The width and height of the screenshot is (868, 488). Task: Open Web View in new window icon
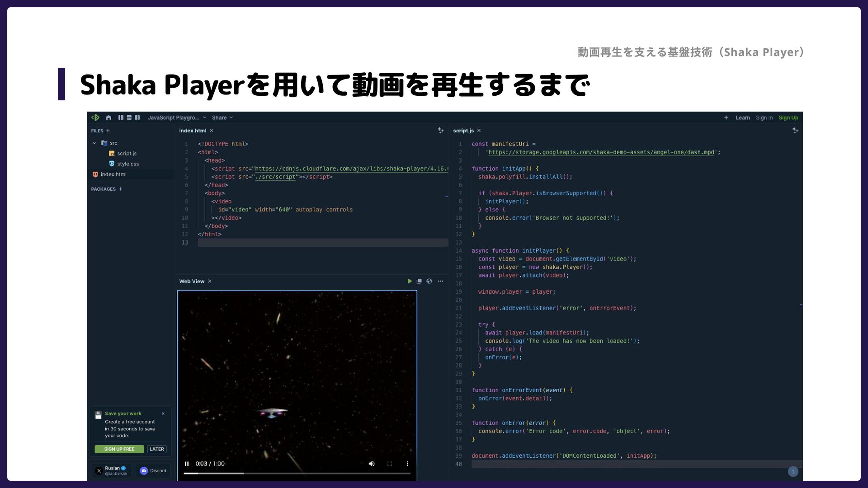tap(419, 281)
